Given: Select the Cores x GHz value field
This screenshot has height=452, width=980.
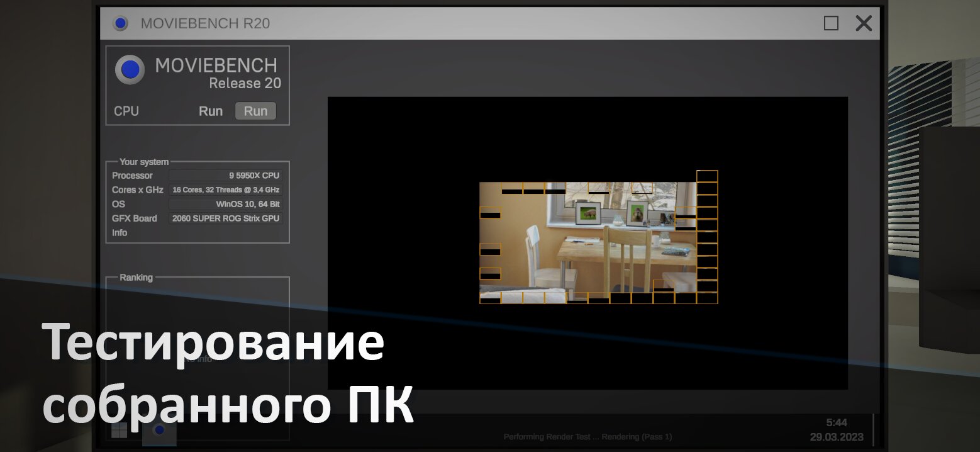Looking at the screenshot, I should click(225, 189).
